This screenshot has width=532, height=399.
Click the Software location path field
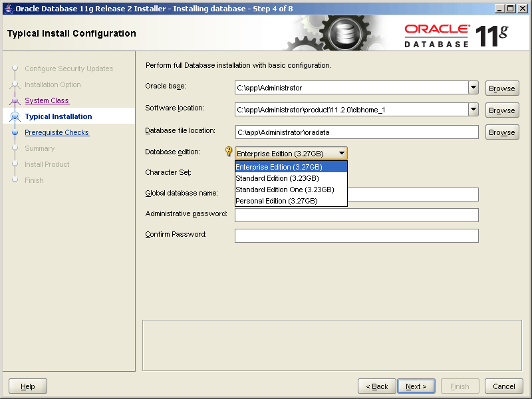click(352, 110)
